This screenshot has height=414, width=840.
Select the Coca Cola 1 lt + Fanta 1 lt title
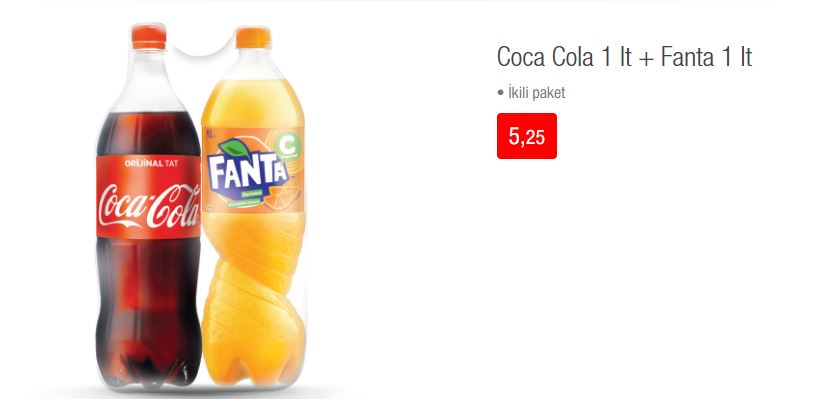(x=624, y=57)
